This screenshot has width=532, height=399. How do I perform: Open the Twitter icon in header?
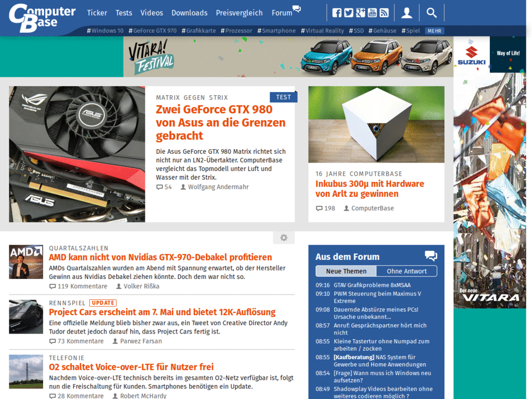[349, 13]
